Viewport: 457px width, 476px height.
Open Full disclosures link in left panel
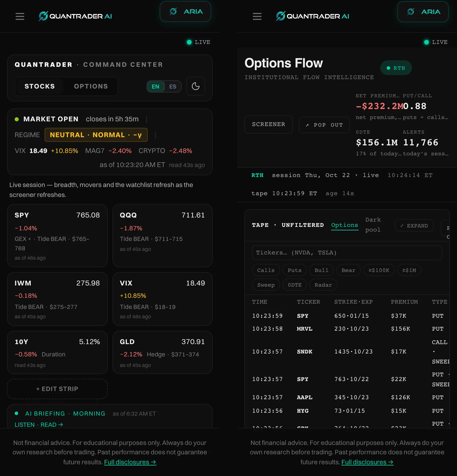pyautogui.click(x=130, y=462)
